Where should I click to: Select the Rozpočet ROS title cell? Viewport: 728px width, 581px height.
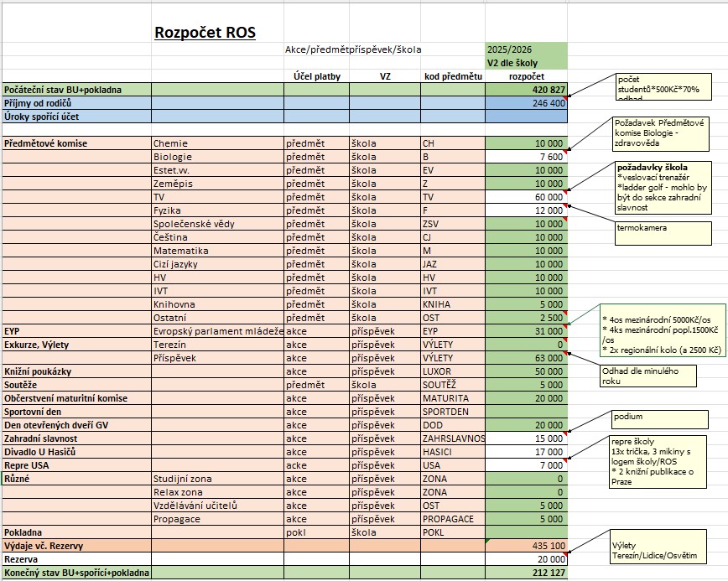pos(205,34)
